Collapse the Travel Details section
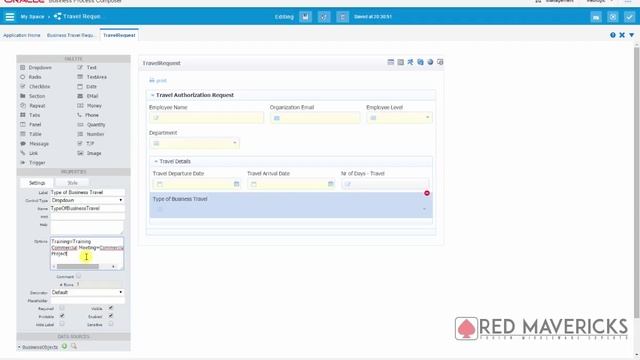This screenshot has height=360, width=640. point(156,162)
